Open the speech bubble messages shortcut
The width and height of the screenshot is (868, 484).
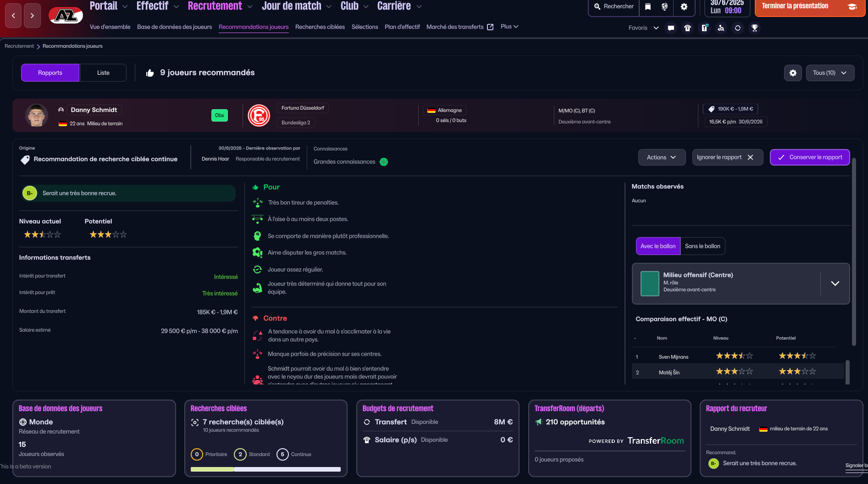pyautogui.click(x=671, y=28)
